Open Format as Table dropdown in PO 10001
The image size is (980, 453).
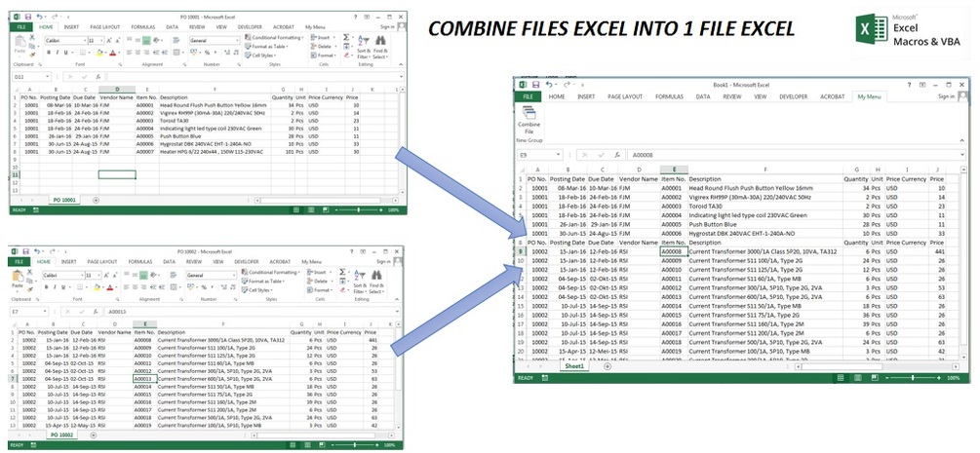[x=266, y=46]
